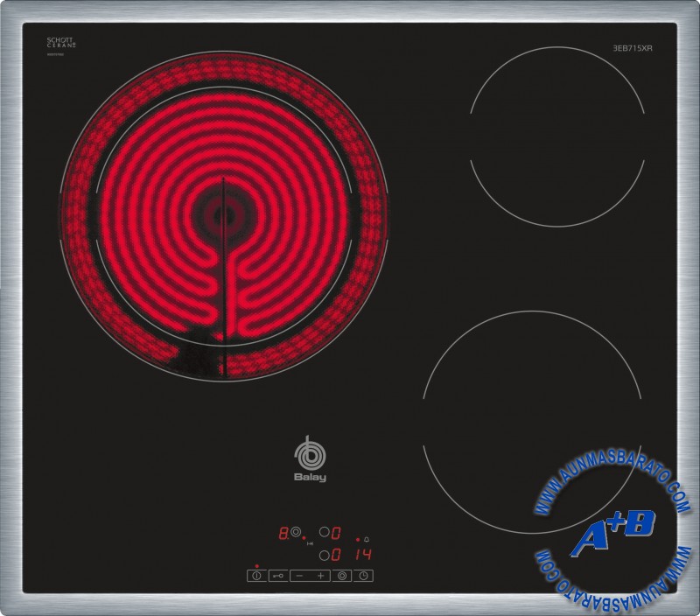This screenshot has width=700, height=616.
Task: Select the double-ring zone icon beside the 8
Action: click(x=295, y=532)
